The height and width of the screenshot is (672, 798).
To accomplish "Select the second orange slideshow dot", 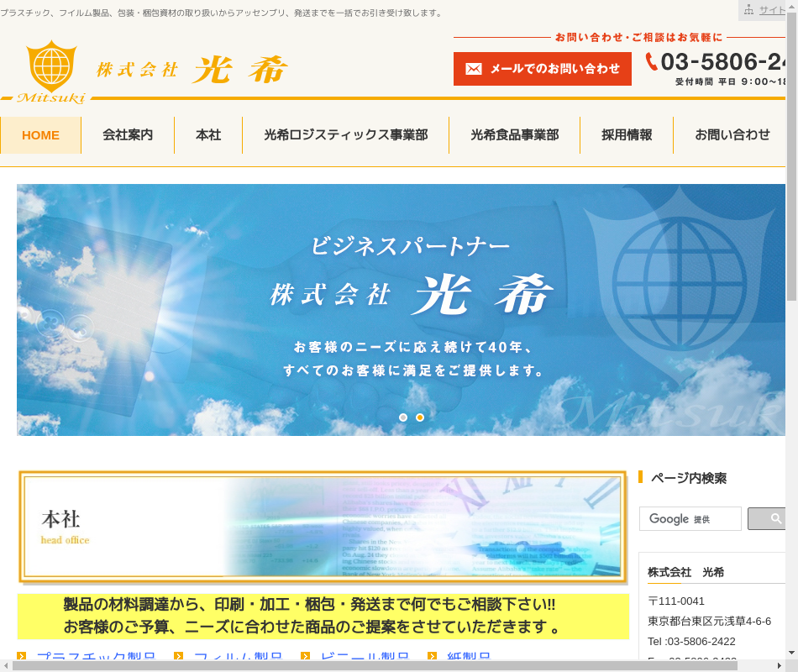I will pos(420,417).
